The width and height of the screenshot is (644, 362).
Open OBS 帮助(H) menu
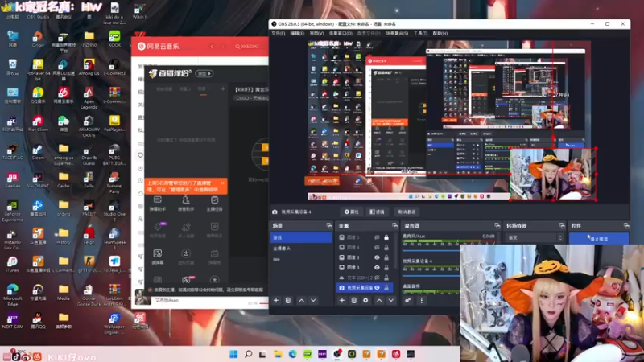click(440, 33)
